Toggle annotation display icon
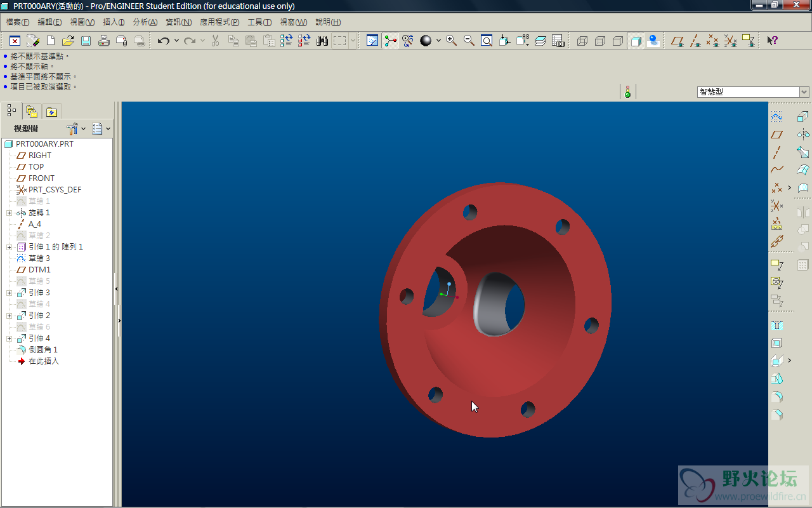Screen dimensions: 812x508 tap(749, 41)
